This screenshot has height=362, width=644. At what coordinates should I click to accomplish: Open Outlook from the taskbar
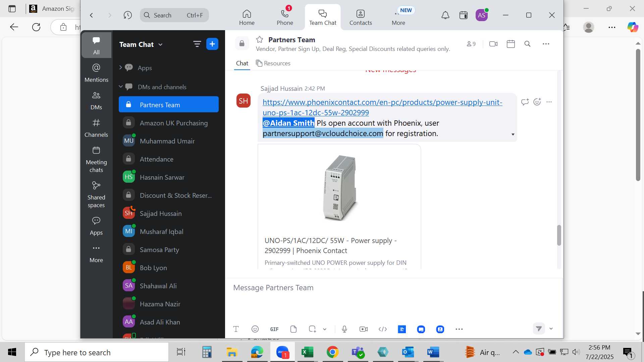coord(408,352)
